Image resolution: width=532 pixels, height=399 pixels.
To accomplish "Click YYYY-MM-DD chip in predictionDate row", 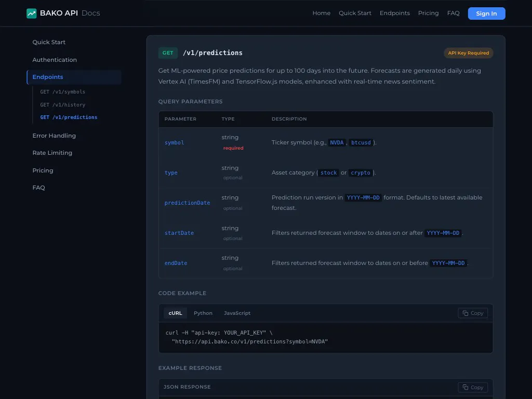I will pos(363,197).
